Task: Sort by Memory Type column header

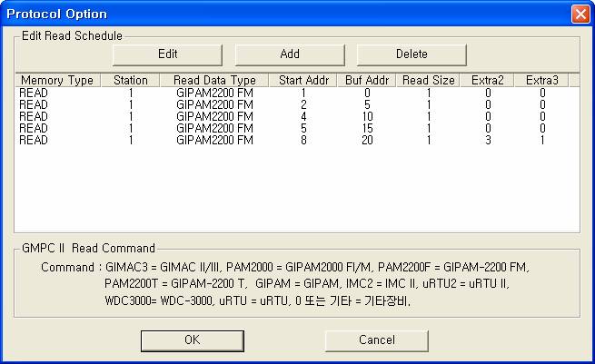Action: (x=57, y=81)
